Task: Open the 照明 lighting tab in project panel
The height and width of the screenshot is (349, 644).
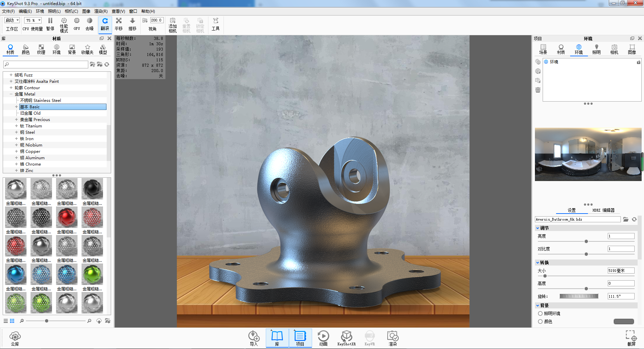Action: point(596,49)
